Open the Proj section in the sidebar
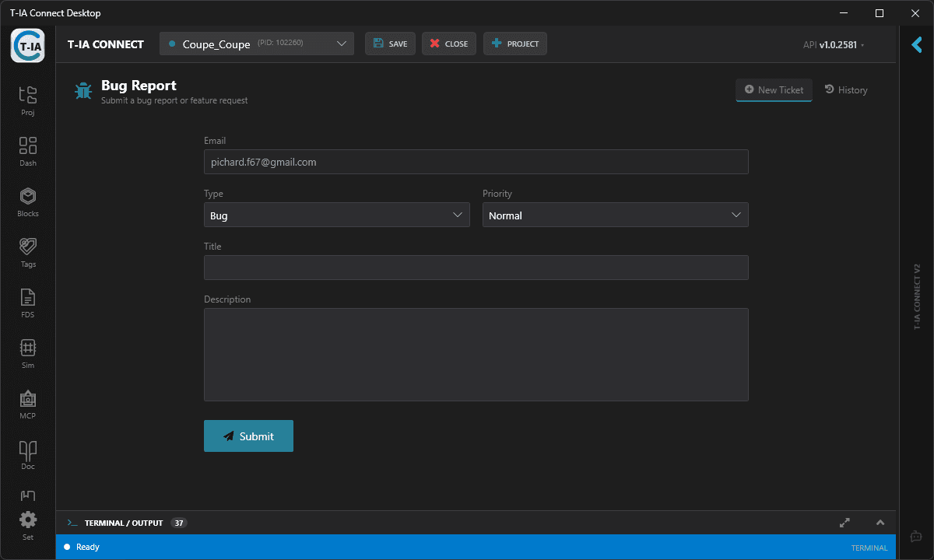The height and width of the screenshot is (560, 934). pos(27,100)
